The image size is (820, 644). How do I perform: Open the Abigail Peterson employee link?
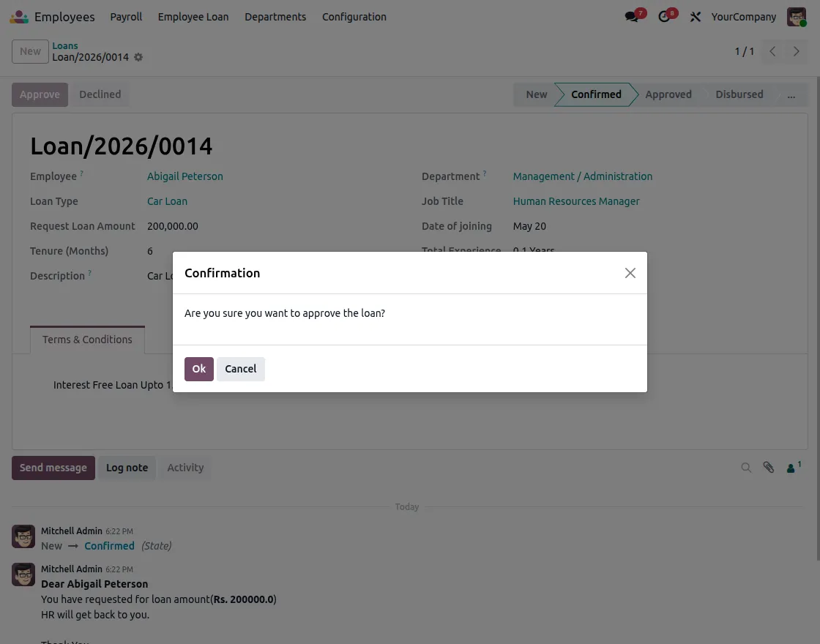pyautogui.click(x=185, y=176)
